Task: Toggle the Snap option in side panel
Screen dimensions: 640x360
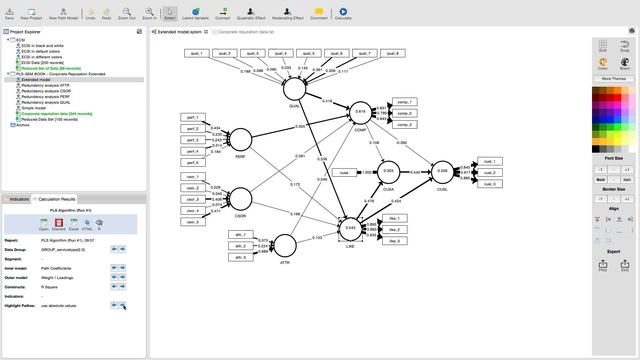Action: coord(625,46)
